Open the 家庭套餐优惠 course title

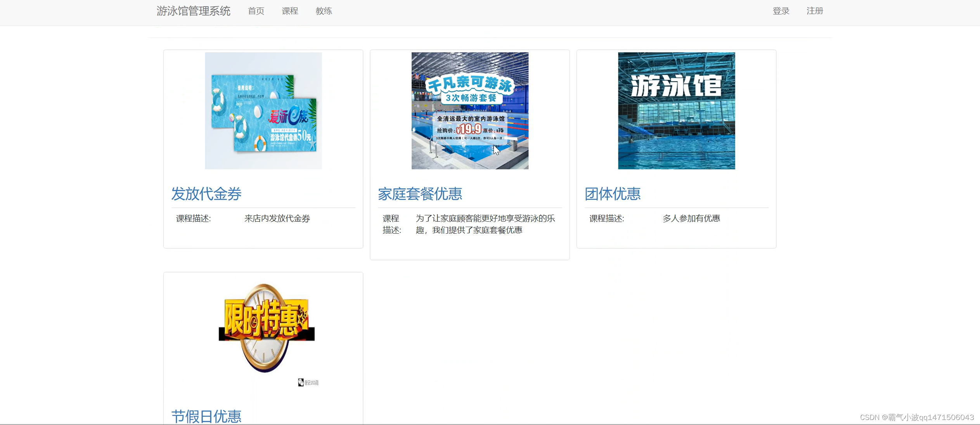(x=420, y=194)
